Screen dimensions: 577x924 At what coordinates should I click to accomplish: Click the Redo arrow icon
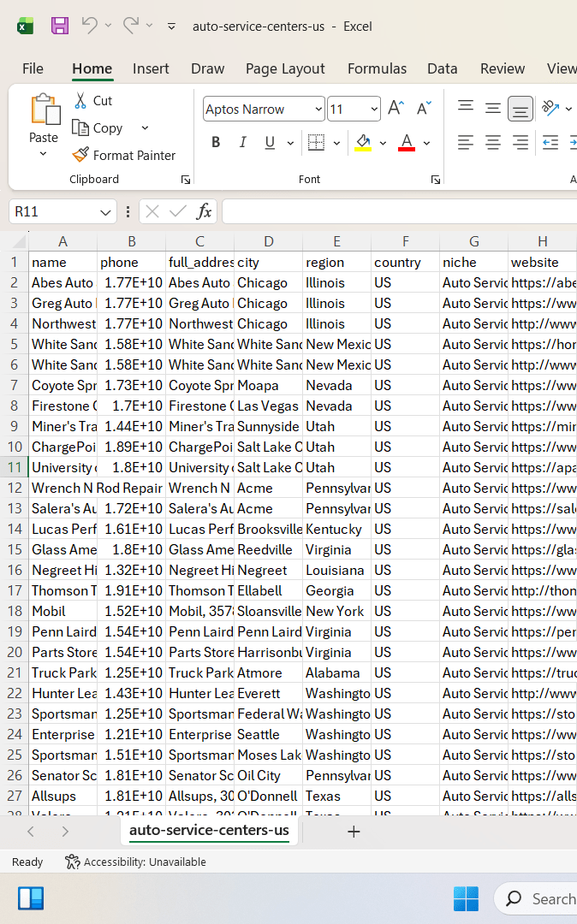tap(131, 26)
